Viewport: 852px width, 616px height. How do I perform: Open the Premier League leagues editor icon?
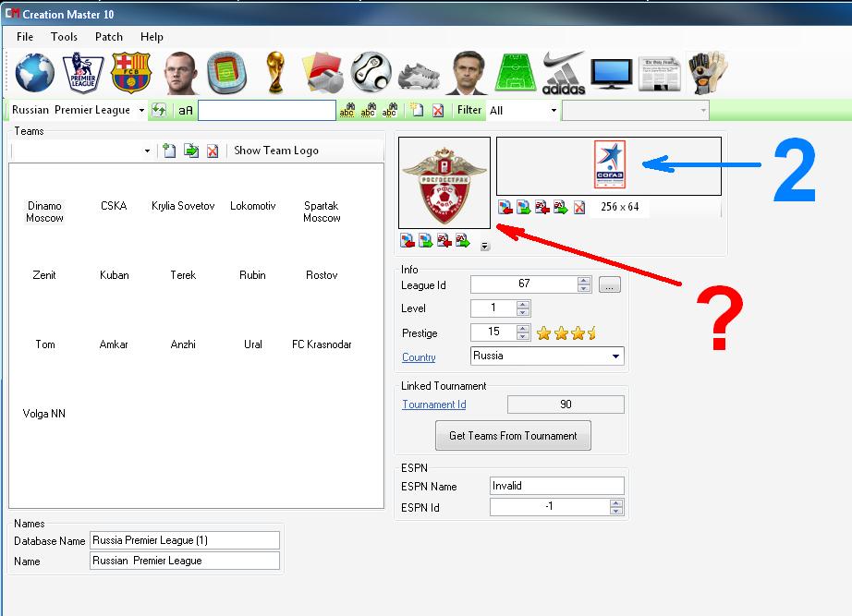(x=83, y=72)
